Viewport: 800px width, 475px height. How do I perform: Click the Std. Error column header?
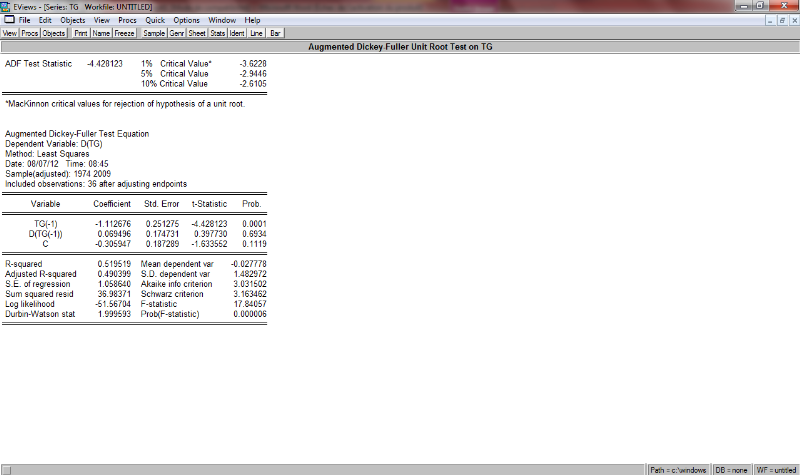tap(161, 204)
